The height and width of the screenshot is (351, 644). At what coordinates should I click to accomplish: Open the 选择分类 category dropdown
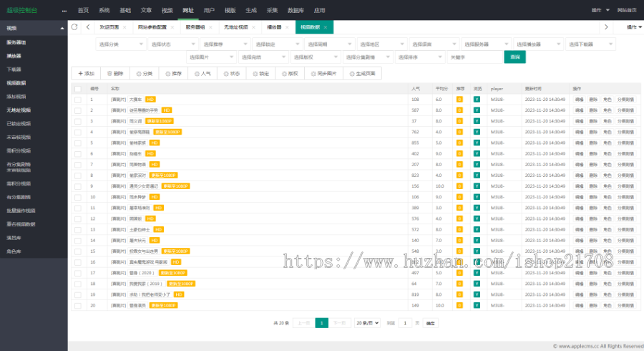(x=121, y=44)
